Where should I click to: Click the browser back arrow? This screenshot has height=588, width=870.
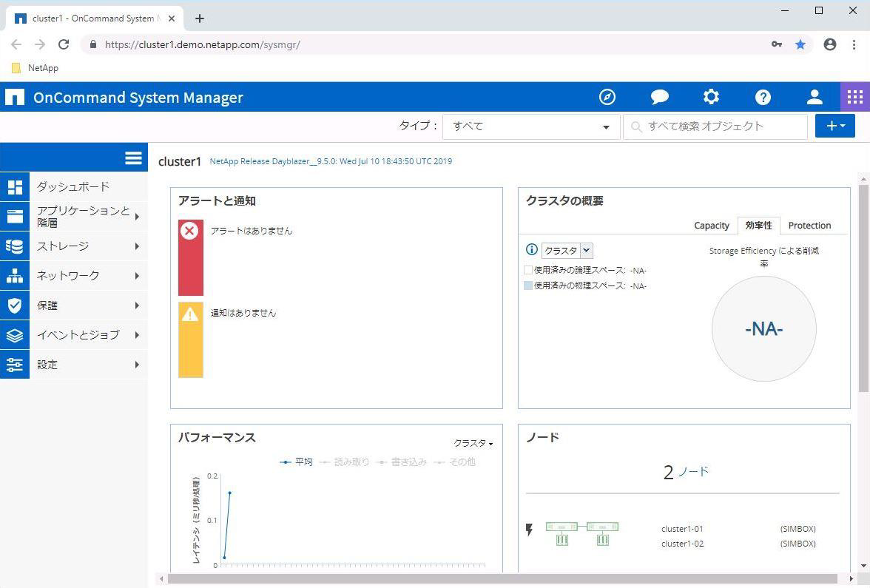pos(16,44)
